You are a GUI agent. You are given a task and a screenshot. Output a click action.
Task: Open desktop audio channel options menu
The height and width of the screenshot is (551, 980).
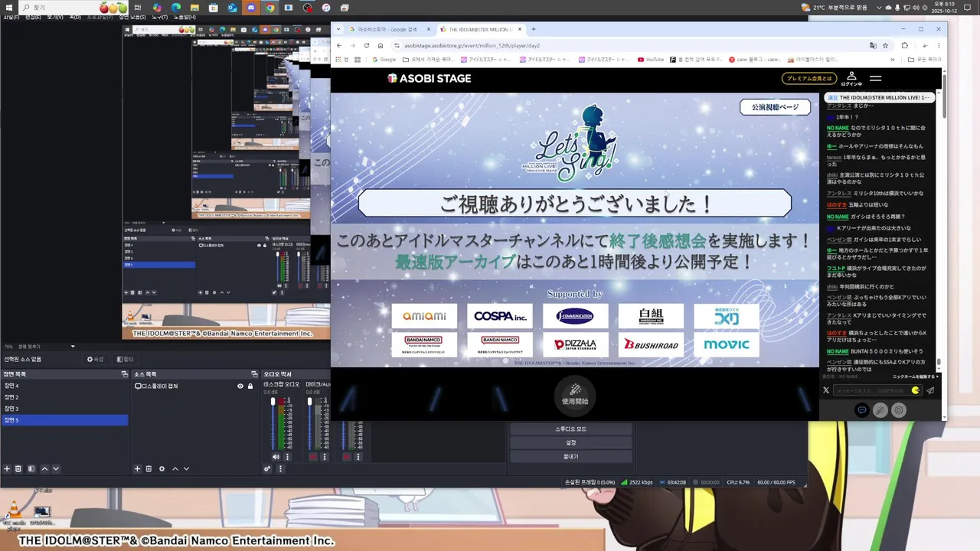point(286,457)
